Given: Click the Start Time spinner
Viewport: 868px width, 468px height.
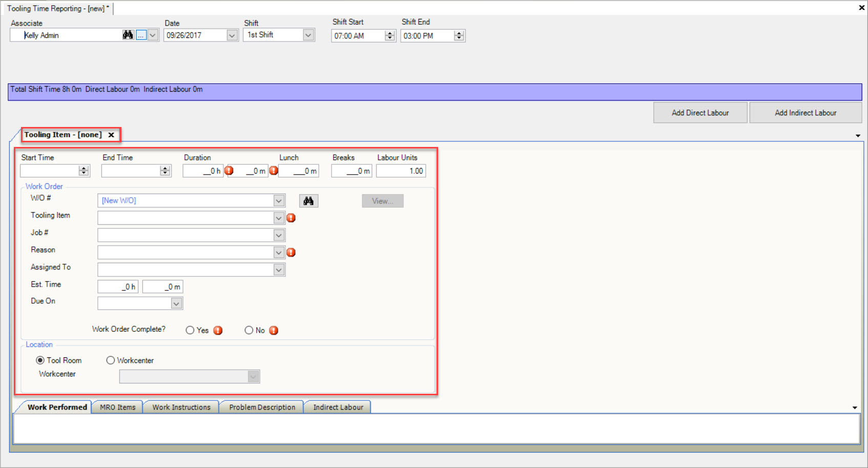Looking at the screenshot, I should (84, 171).
